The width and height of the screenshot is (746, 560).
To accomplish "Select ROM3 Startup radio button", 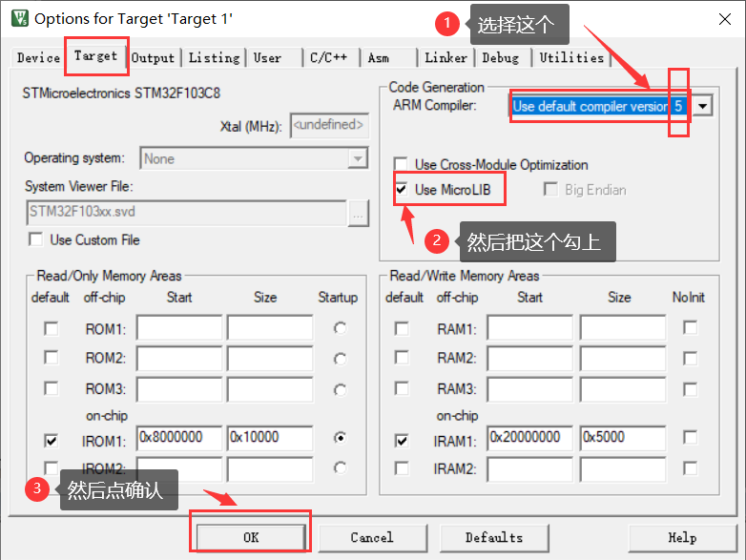I will (x=341, y=390).
